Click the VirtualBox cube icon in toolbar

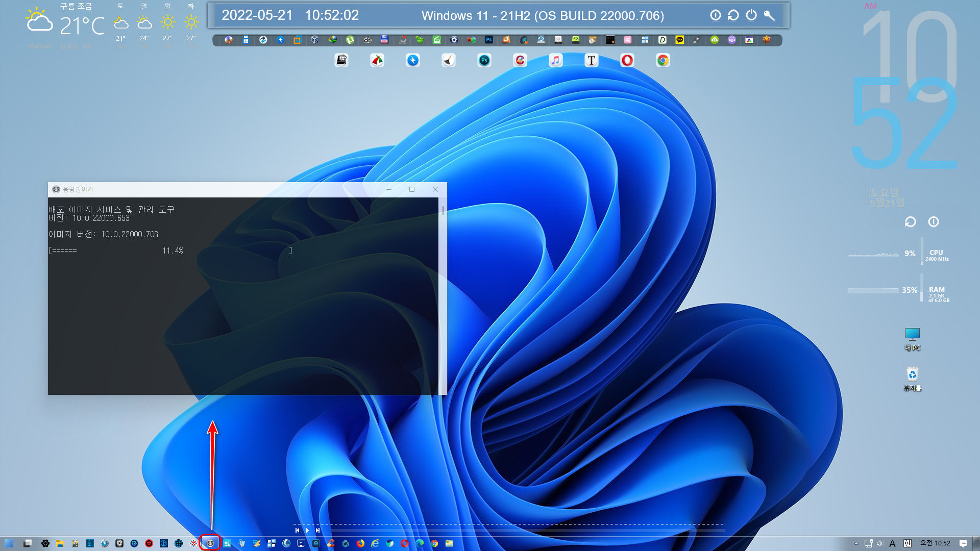pos(315,40)
